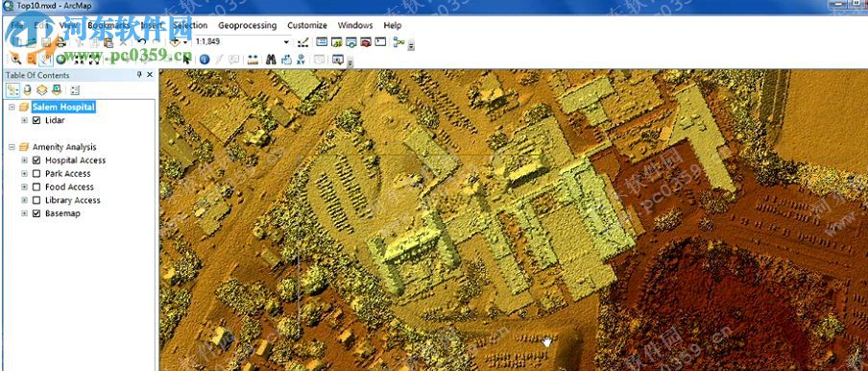This screenshot has width=868, height=371.
Task: Select the Pan hand tool
Action: [x=46, y=60]
